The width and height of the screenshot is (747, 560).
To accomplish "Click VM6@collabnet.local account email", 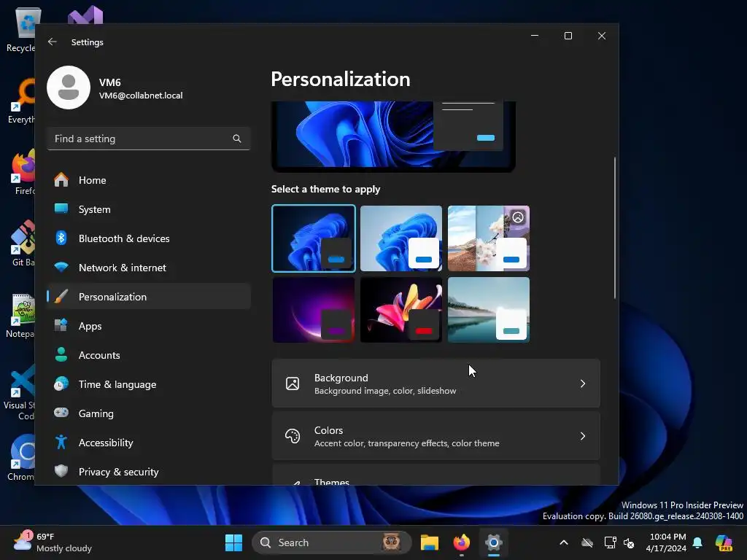I will pos(141,96).
